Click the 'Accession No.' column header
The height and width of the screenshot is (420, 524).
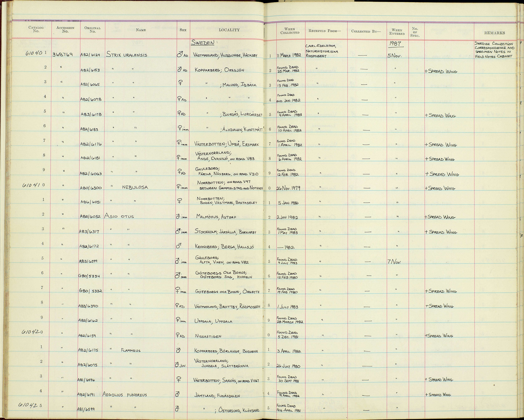[65, 29]
